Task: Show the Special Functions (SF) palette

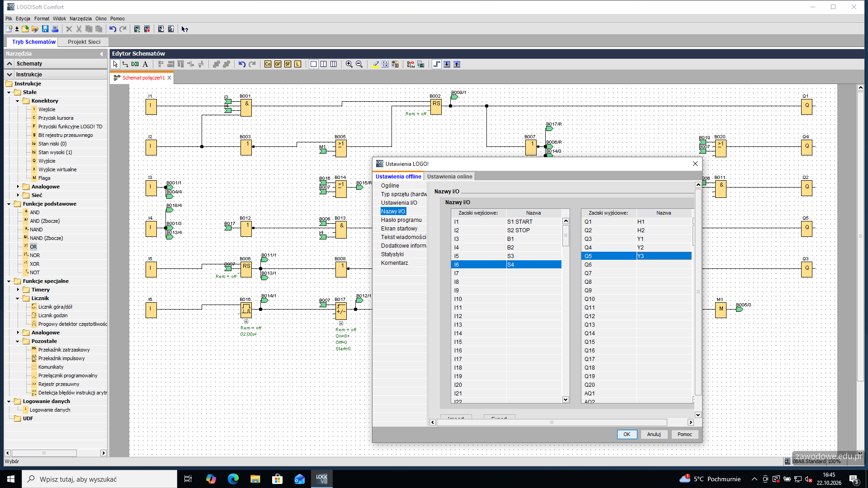Action: [x=288, y=64]
